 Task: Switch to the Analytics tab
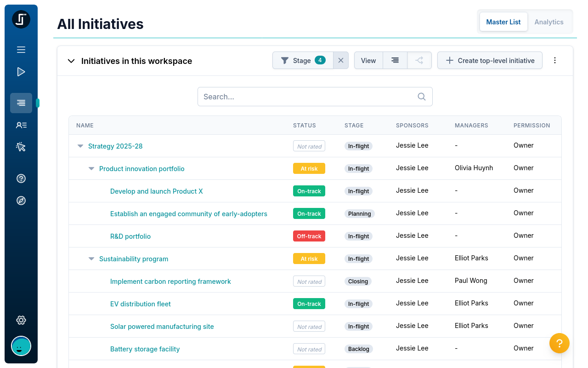click(x=549, y=22)
